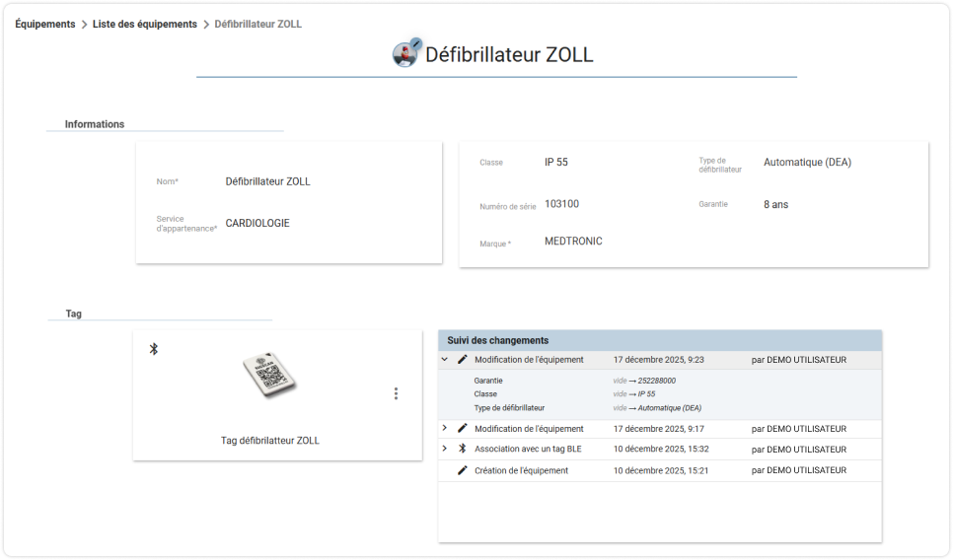Click the Nom field value Défibrillateur ZOLL
953x560 pixels.
pyautogui.click(x=267, y=181)
